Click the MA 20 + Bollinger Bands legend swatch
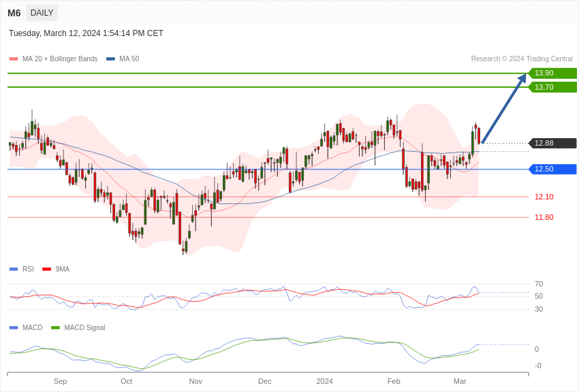The width and height of the screenshot is (579, 392). 14,59
